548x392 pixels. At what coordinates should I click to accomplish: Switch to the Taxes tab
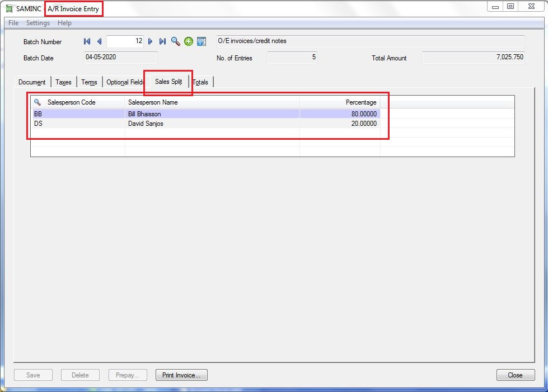[63, 82]
